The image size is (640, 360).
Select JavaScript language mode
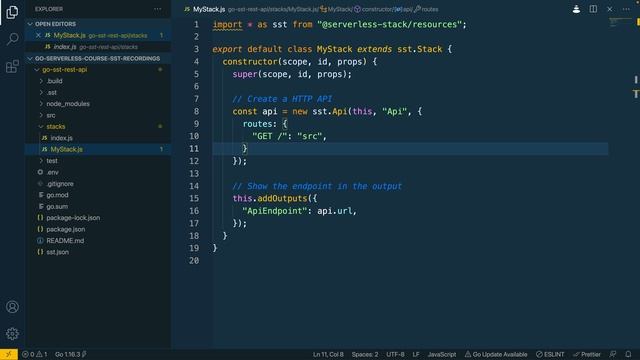click(x=442, y=354)
